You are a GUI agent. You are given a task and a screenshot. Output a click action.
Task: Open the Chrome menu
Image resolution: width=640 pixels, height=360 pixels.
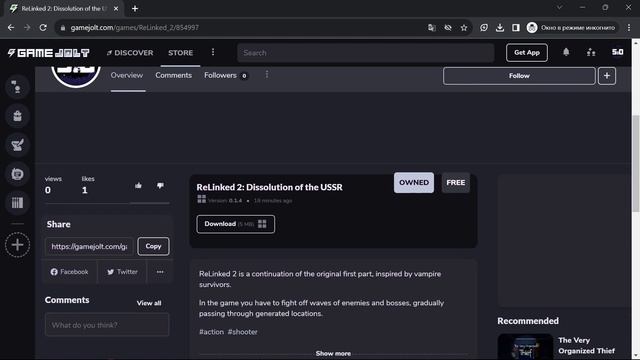tap(629, 27)
